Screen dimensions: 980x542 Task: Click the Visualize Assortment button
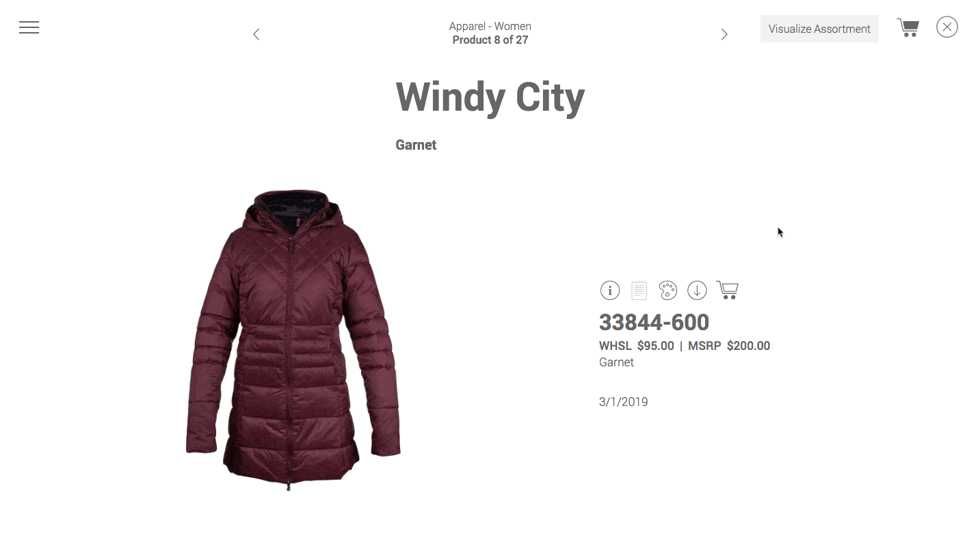pos(819,29)
